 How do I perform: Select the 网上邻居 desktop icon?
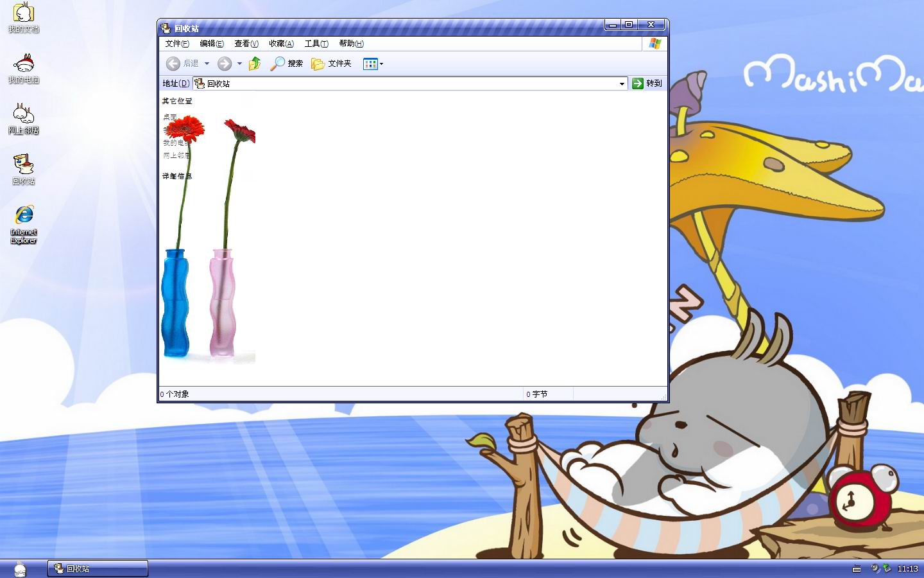(24, 118)
